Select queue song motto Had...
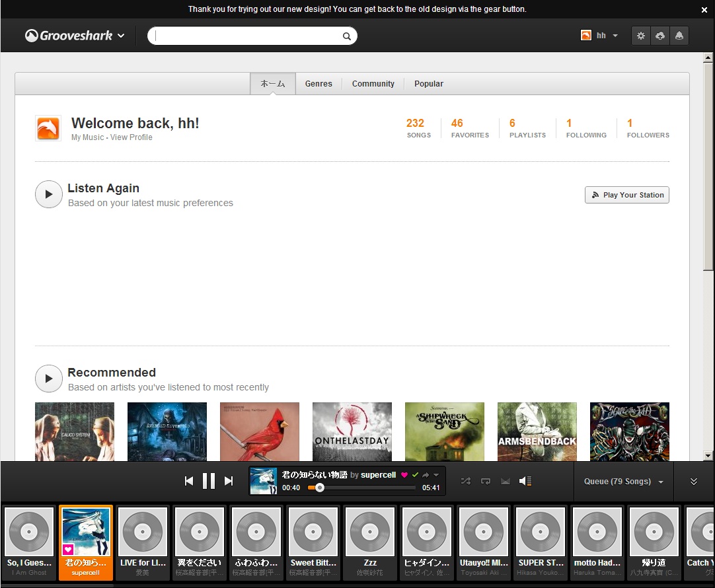The image size is (715, 588). coord(597,542)
